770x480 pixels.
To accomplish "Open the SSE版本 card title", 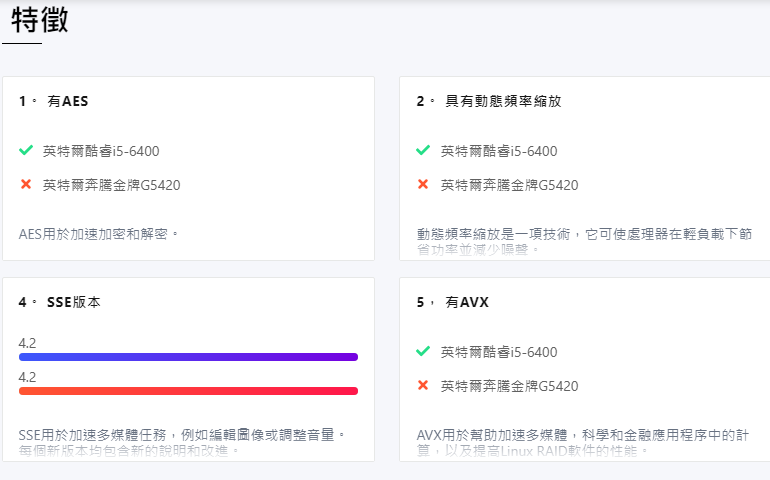I will tap(73, 302).
